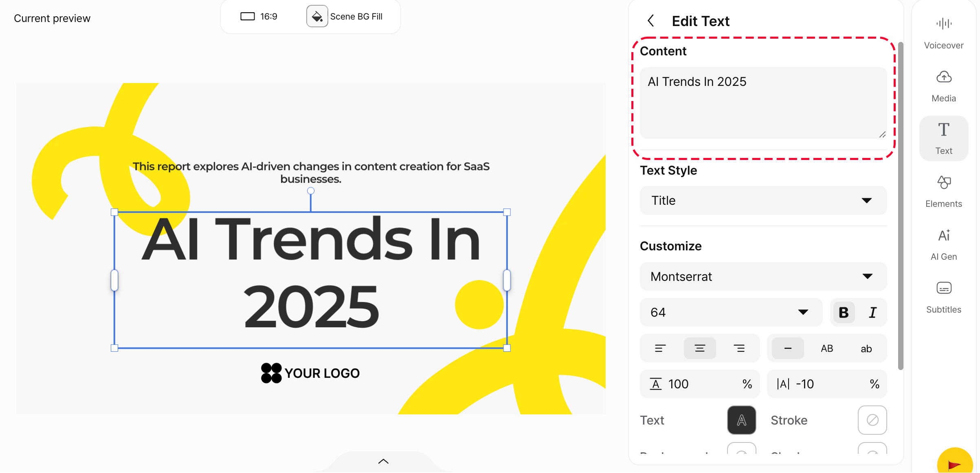The height and width of the screenshot is (473, 980).
Task: Align text to the right
Action: (x=739, y=348)
